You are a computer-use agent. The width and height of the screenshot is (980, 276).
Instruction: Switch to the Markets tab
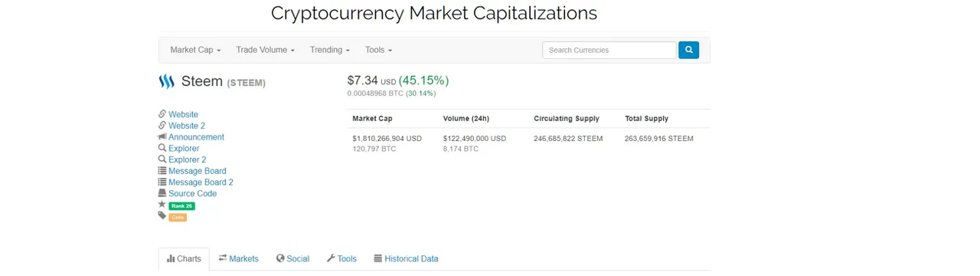pyautogui.click(x=238, y=259)
